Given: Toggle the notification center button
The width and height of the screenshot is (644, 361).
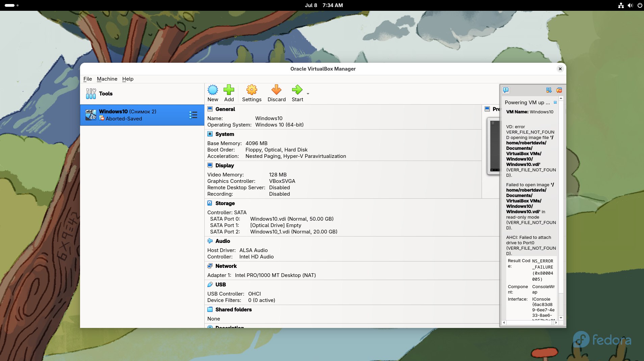Looking at the screenshot, I should tap(506, 90).
